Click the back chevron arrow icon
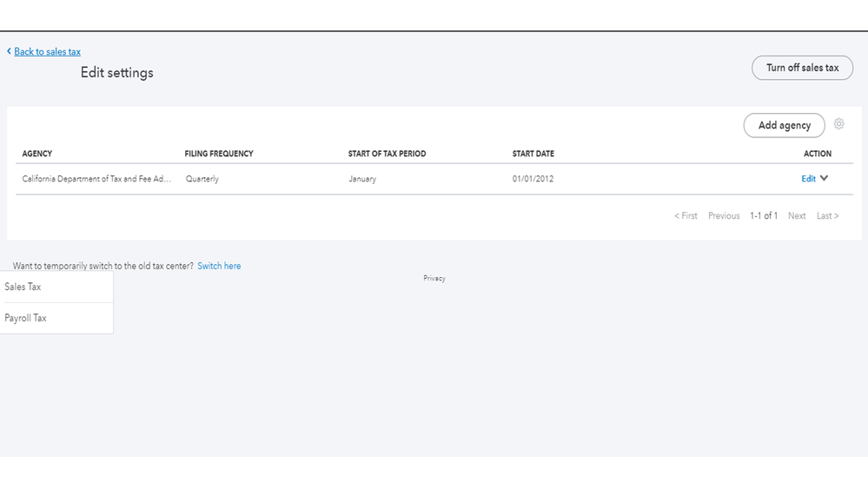This screenshot has width=868, height=488. (9, 51)
